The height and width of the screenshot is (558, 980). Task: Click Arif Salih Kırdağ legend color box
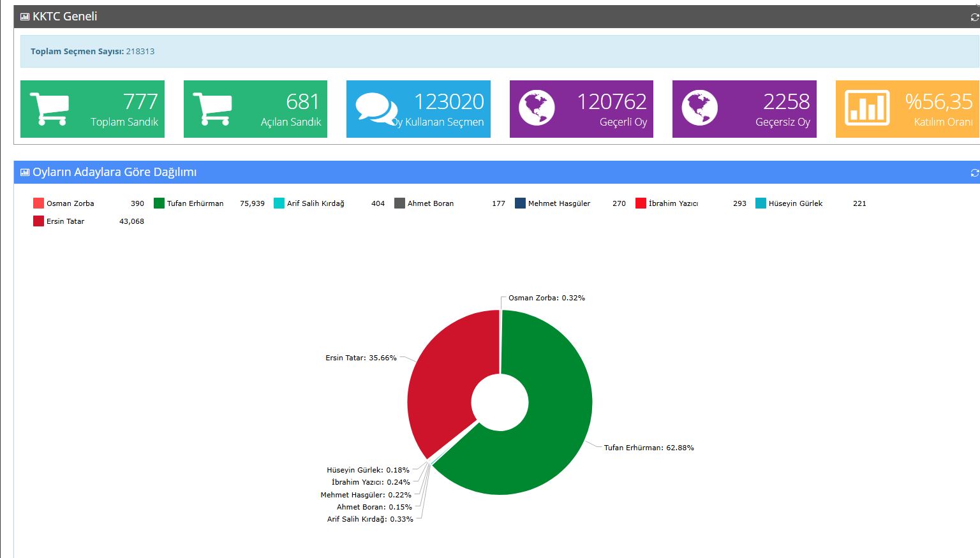click(x=279, y=203)
